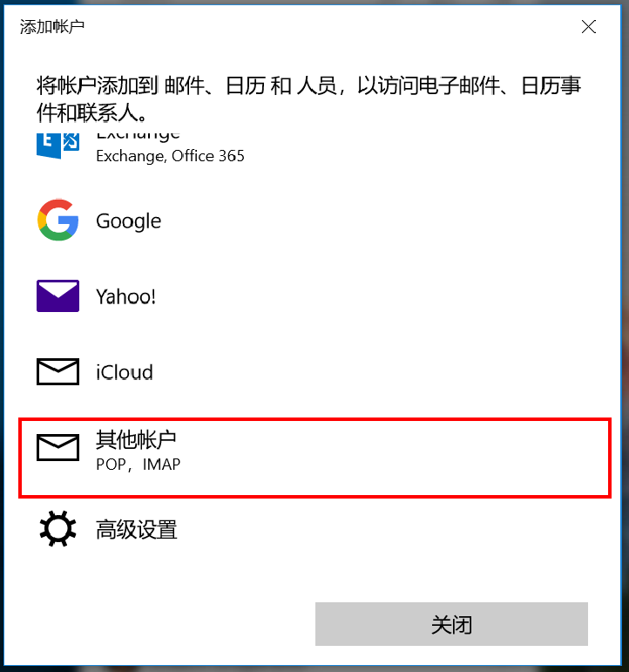Select the Exchange, Office 365 label
This screenshot has width=629, height=672.
click(x=170, y=156)
